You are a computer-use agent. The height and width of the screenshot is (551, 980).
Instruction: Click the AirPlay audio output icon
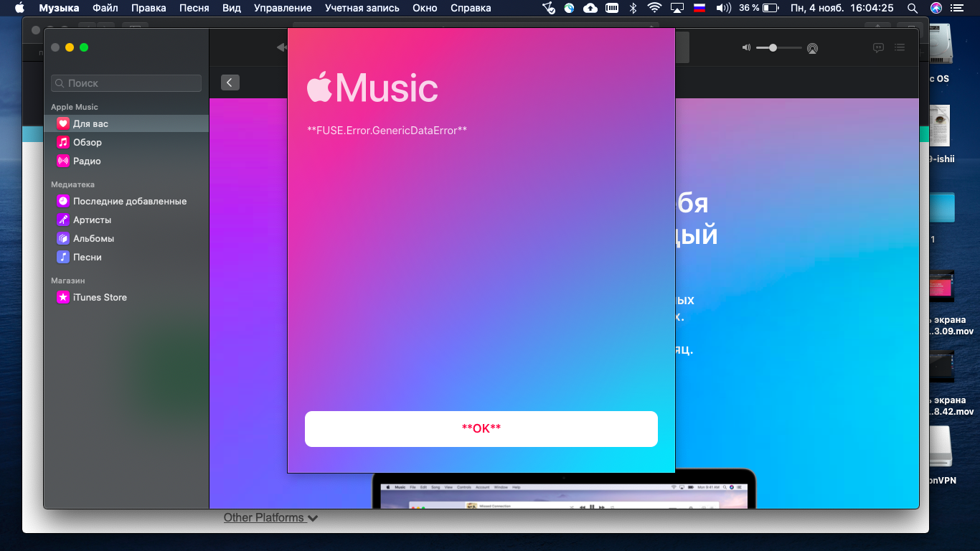[812, 48]
